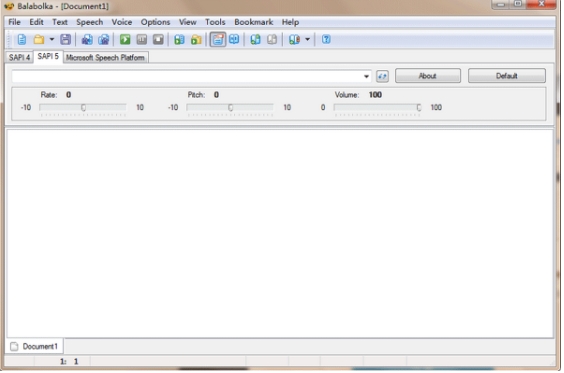
Task: Click the split and convert folder icon
Action: coord(196,40)
